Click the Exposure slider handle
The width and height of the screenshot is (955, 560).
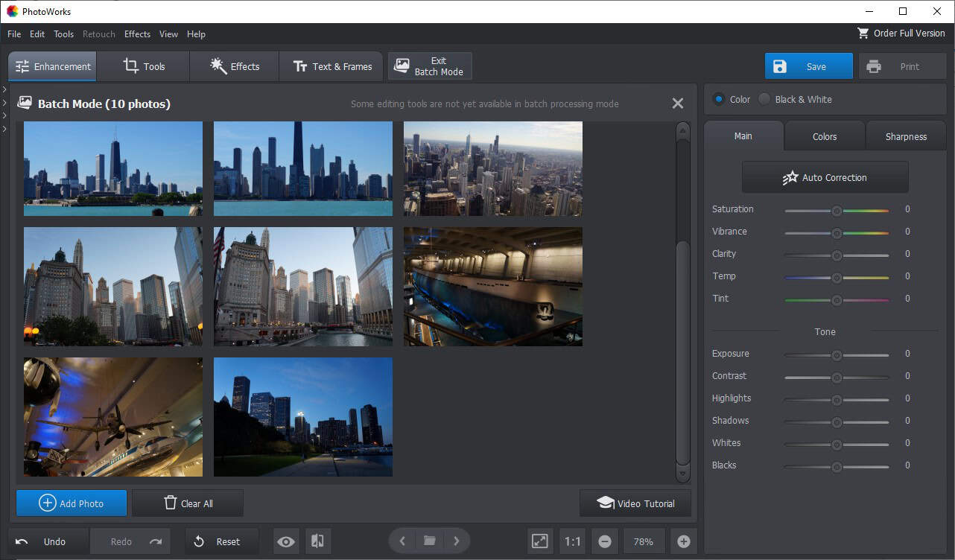[x=837, y=355]
